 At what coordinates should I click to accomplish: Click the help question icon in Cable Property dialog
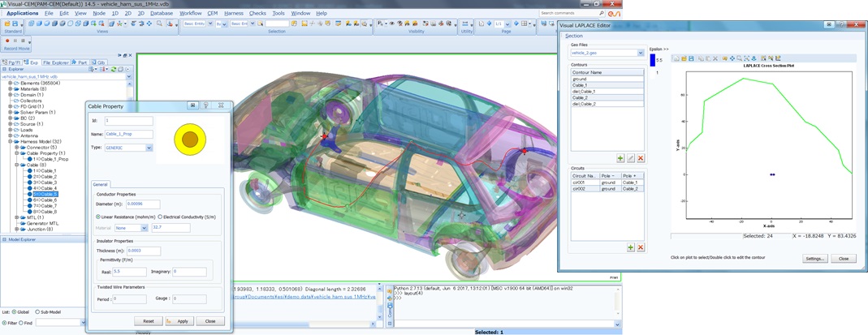[206, 105]
